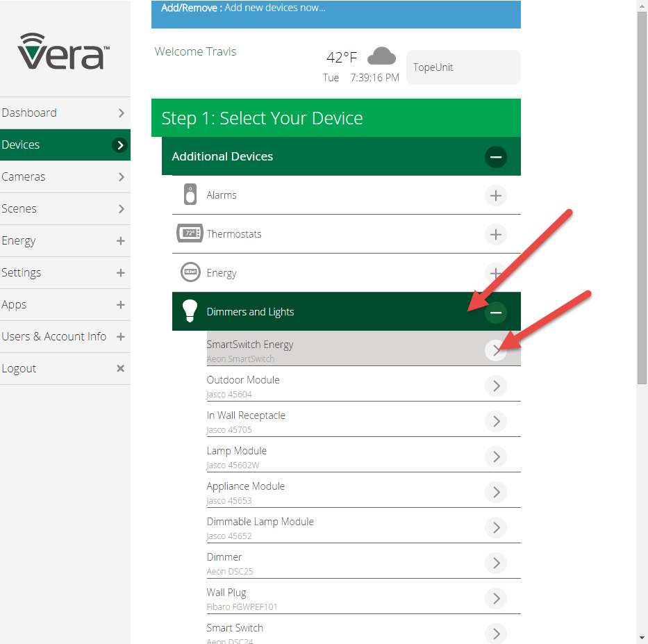Click arrow for Dimmable Lamp Module

[x=495, y=527]
